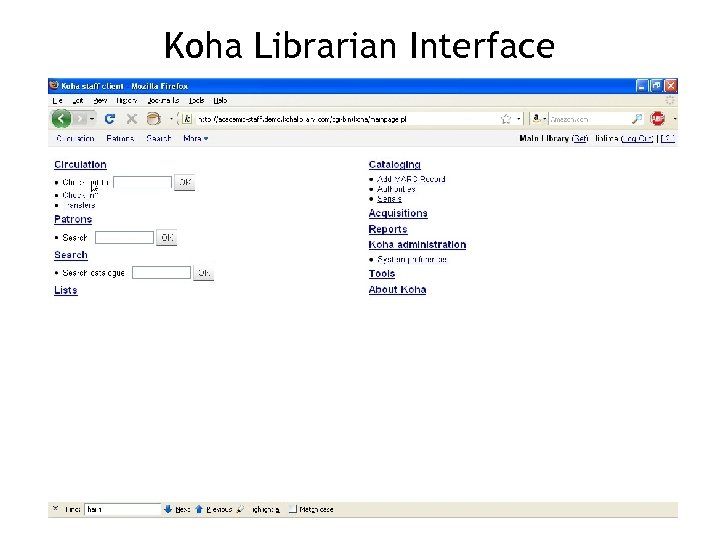
Task: Click the site favicon in the address bar
Action: (187, 119)
